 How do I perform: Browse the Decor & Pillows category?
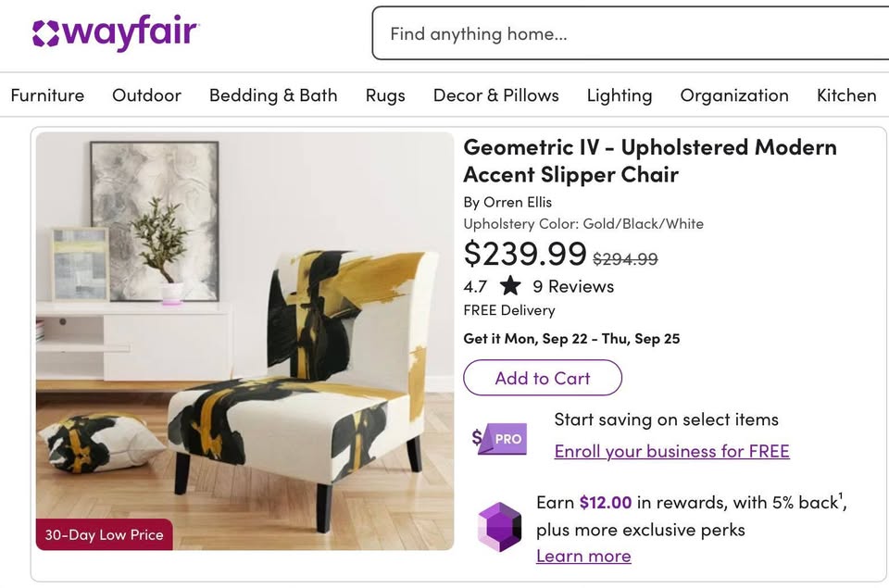coord(495,95)
